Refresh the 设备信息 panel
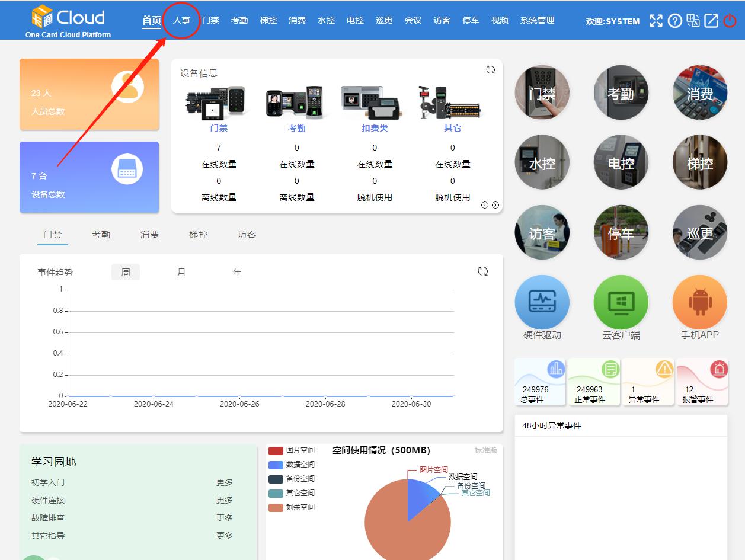The image size is (745, 560). [490, 70]
